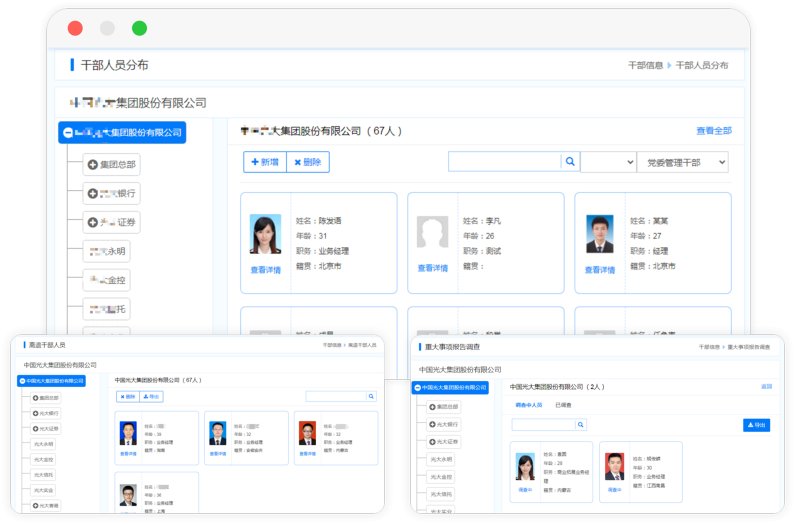Open the empty dropdown beside the search box
The height and width of the screenshot is (524, 795).
pos(608,162)
